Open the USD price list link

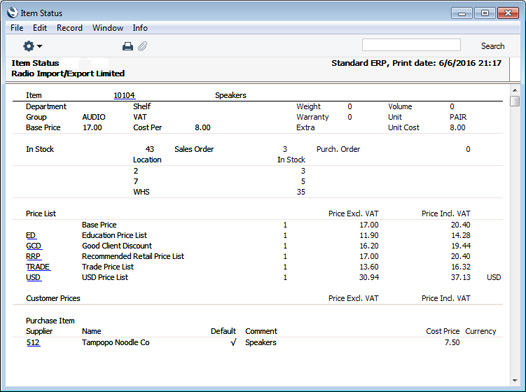pyautogui.click(x=34, y=277)
